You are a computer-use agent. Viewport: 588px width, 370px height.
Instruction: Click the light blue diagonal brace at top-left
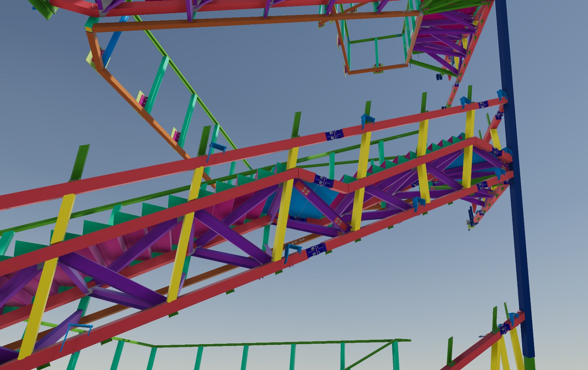click(x=114, y=41)
